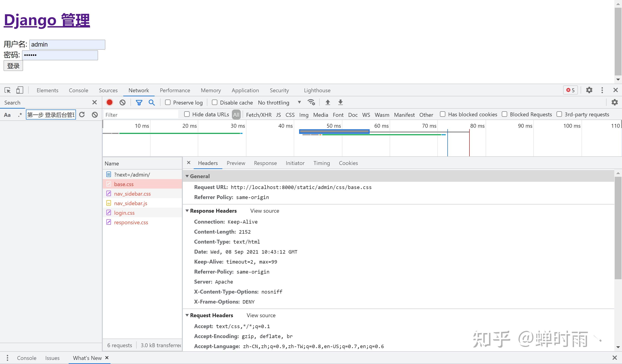
Task: Collapse the Response Headers section
Action: (x=187, y=211)
